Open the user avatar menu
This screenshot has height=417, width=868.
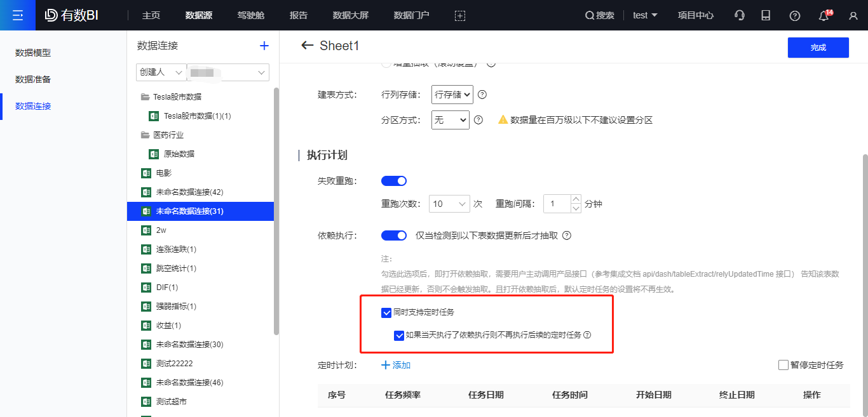[853, 15]
